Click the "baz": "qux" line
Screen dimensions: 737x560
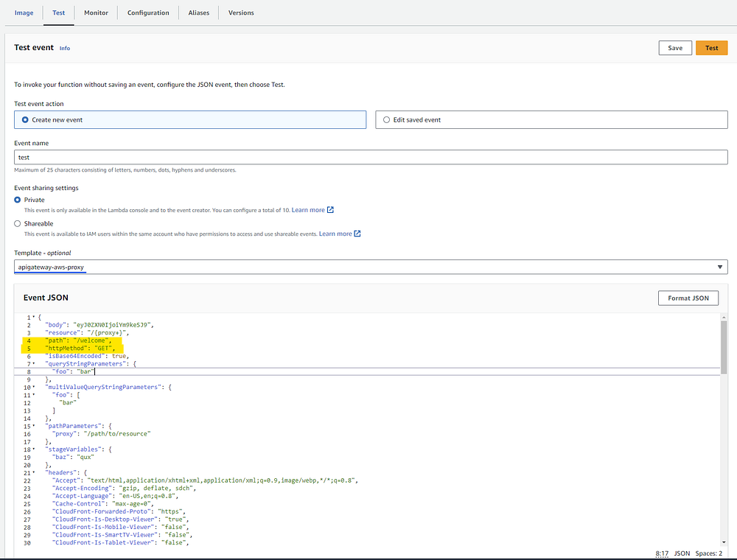73,457
